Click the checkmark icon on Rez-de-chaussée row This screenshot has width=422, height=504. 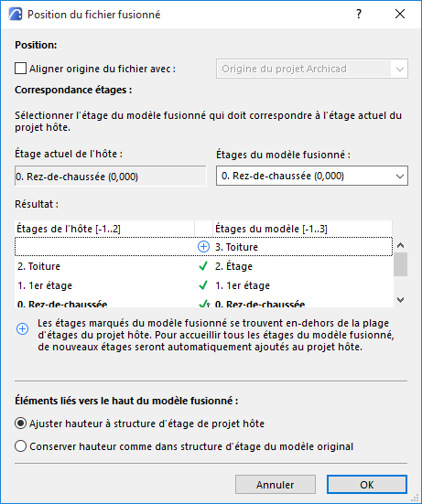click(x=204, y=304)
